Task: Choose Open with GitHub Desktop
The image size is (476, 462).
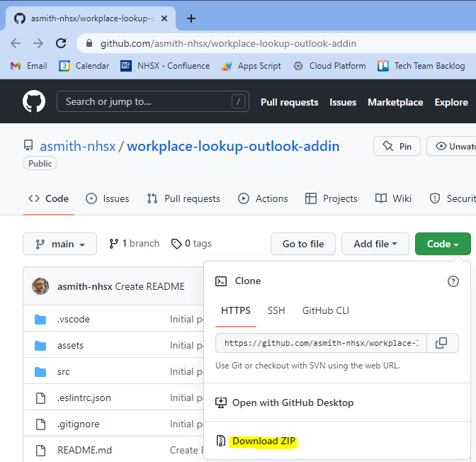Action: tap(293, 402)
